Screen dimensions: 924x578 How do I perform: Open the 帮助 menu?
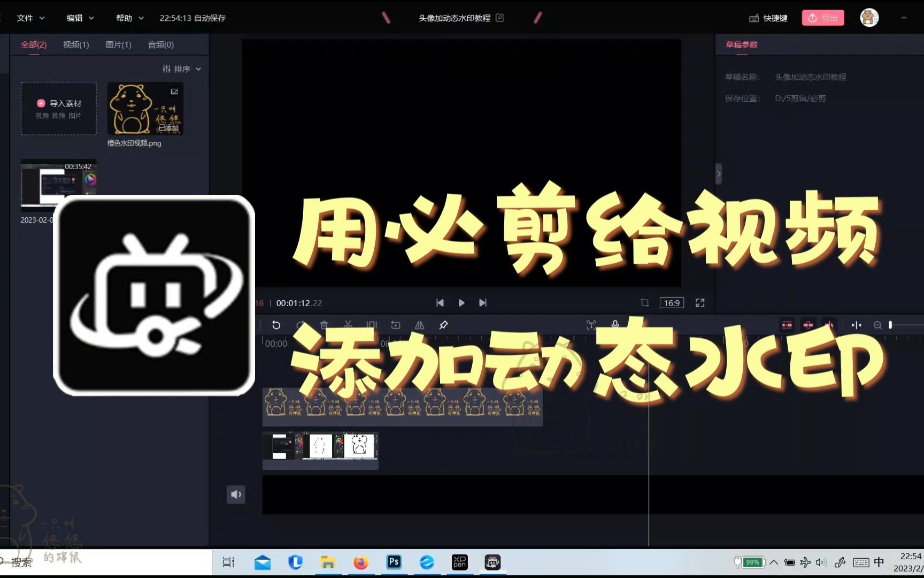(x=130, y=18)
